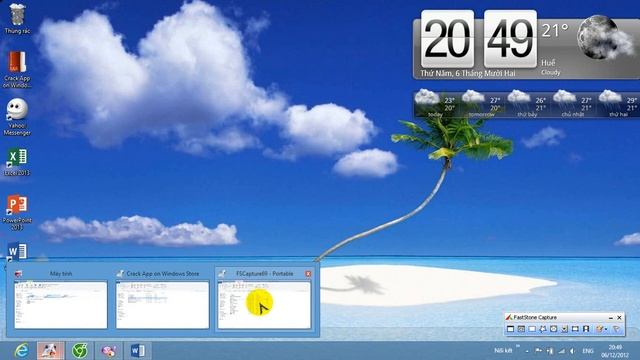Click Crack App on Windows Store preview title
640x360 pixels.
(162, 273)
